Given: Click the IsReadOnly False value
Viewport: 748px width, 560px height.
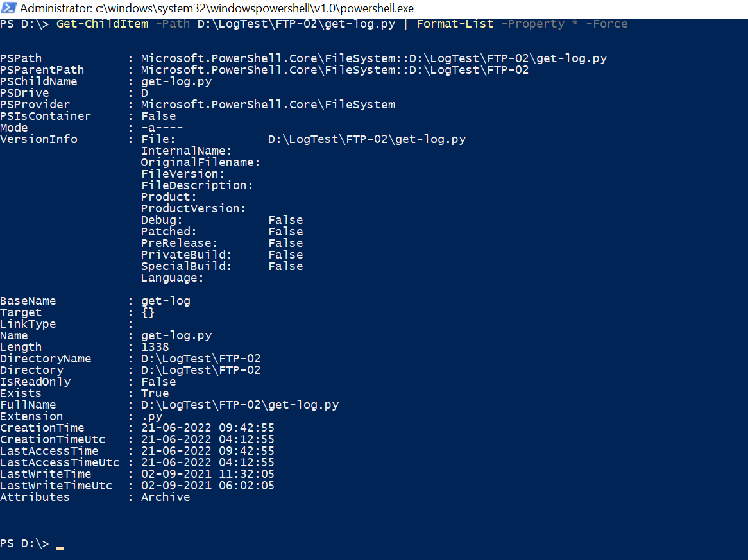Looking at the screenshot, I should (158, 382).
